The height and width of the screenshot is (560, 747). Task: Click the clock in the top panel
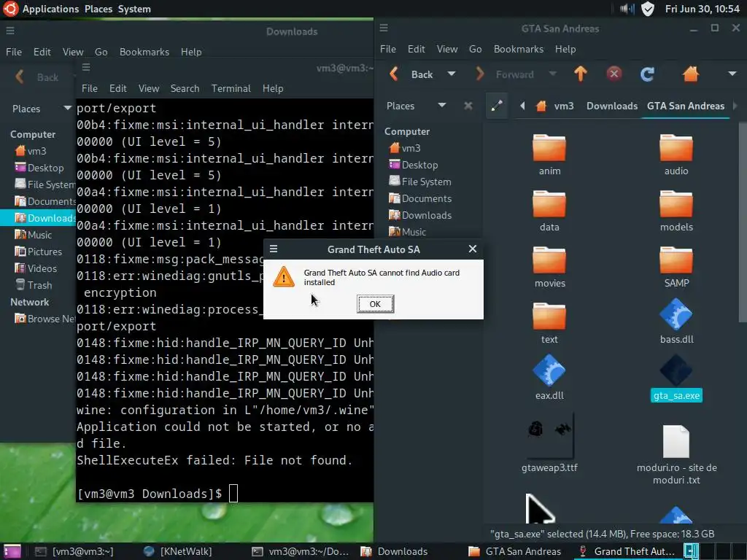pyautogui.click(x=703, y=9)
